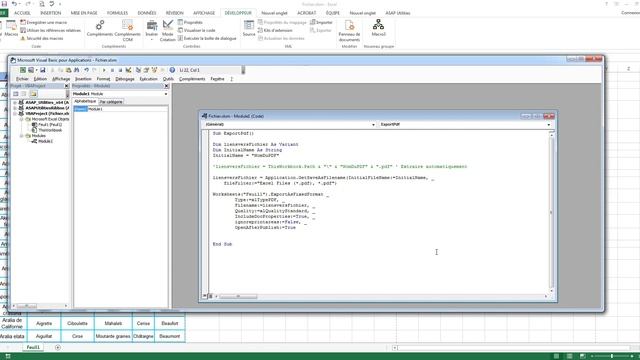Click Excel undo in quick access toolbar
The height and width of the screenshot is (360, 640).
coord(14,4)
